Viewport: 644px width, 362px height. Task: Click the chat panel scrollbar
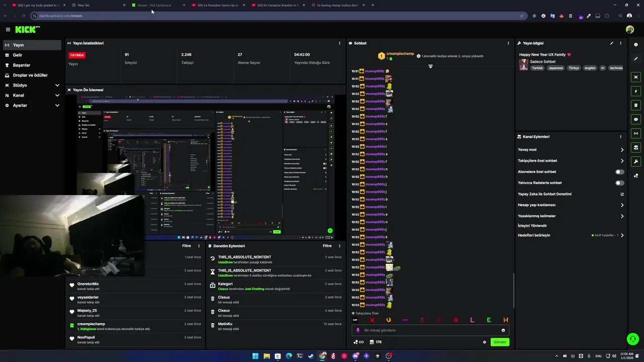(x=514, y=291)
